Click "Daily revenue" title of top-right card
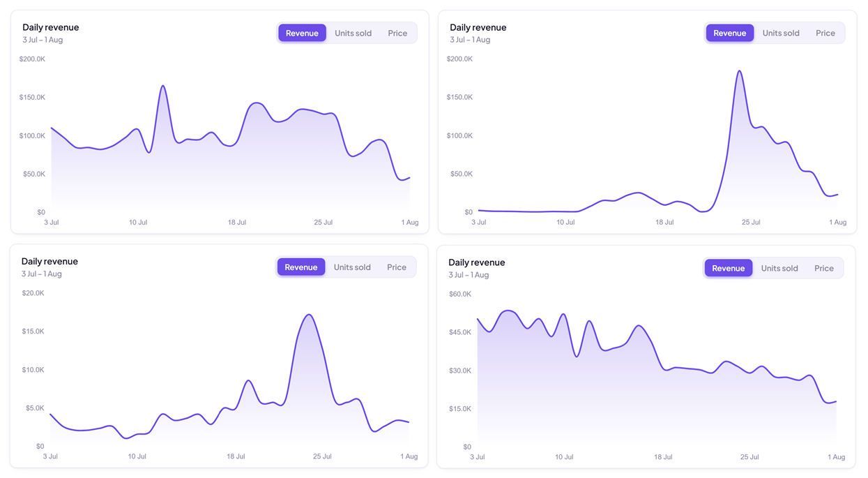 pos(478,27)
